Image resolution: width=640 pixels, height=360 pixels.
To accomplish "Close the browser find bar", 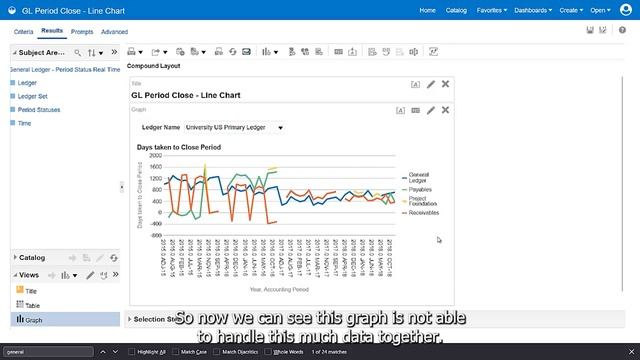I will pos(631,351).
